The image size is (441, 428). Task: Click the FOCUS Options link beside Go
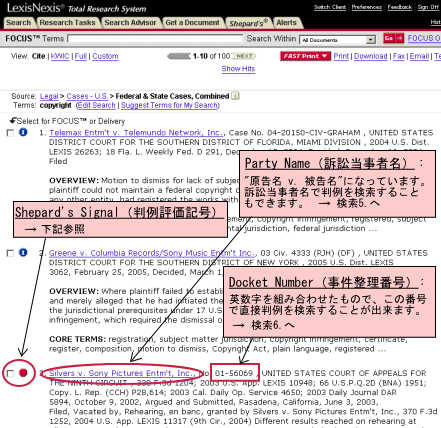coord(424,38)
